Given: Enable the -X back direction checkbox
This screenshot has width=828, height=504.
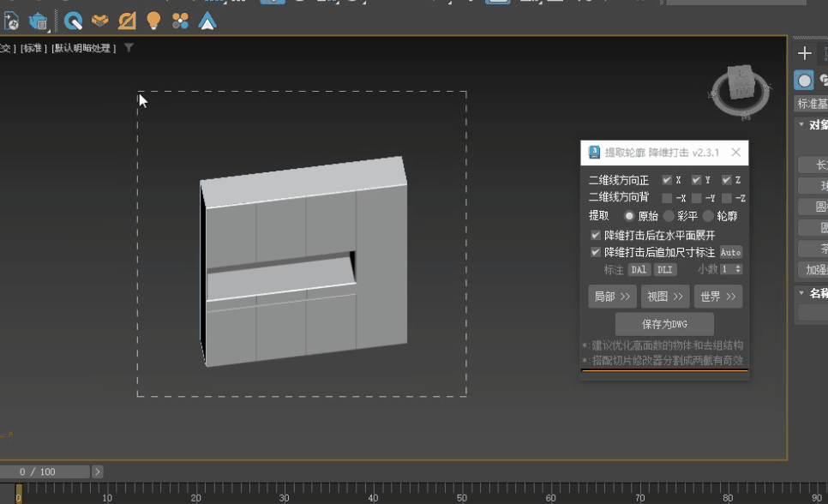Looking at the screenshot, I should [x=667, y=198].
